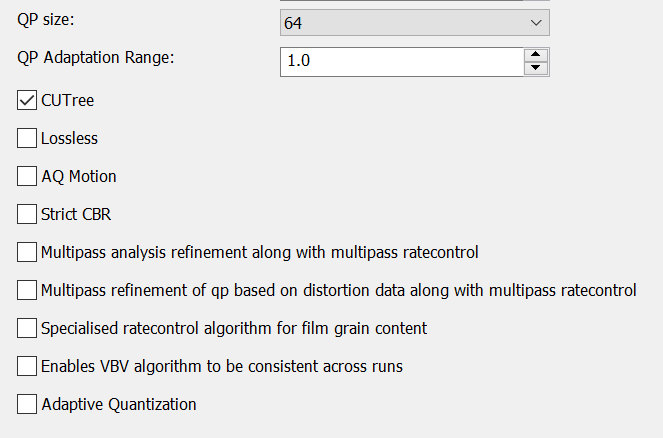Disable the CUTree checkbox
The image size is (663, 438).
[x=27, y=100]
